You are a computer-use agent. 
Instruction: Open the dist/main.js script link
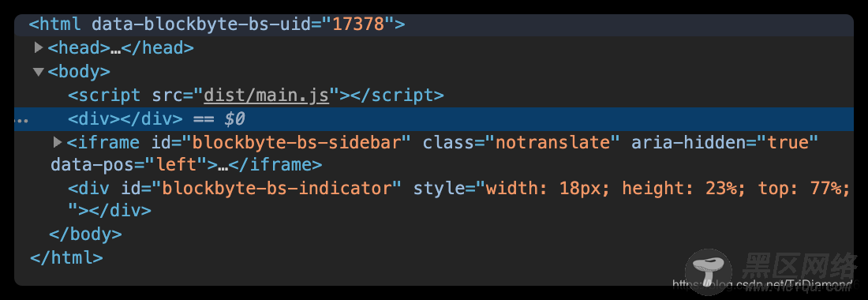[266, 96]
